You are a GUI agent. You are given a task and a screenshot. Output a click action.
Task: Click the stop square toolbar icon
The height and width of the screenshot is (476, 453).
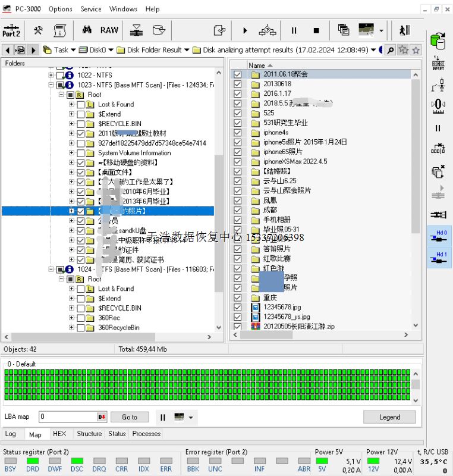click(316, 30)
